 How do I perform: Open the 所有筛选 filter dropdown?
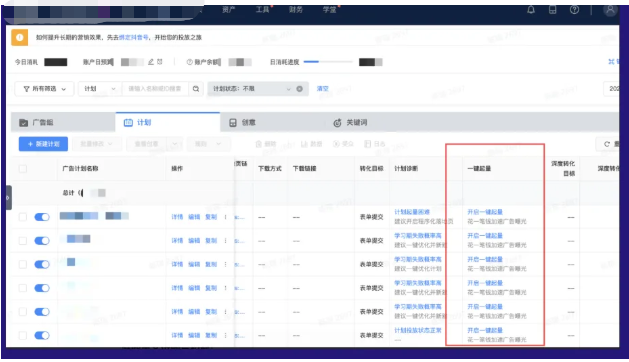coord(44,89)
